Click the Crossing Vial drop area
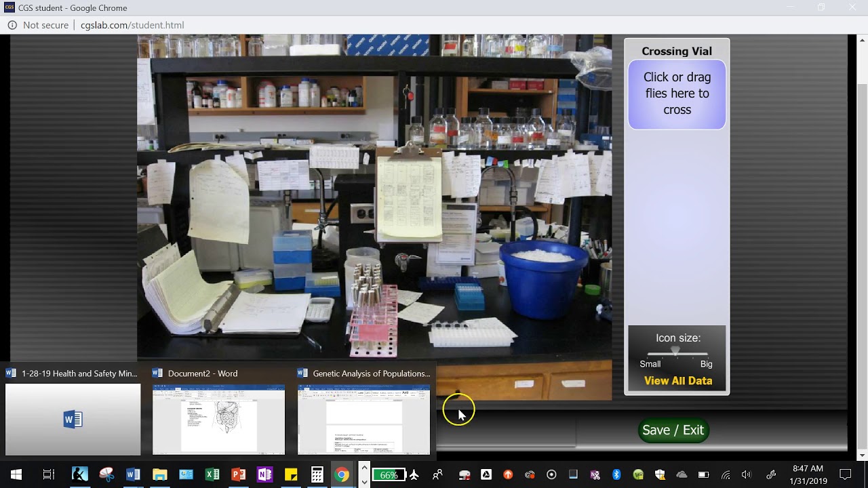868x488 pixels. 677,94
